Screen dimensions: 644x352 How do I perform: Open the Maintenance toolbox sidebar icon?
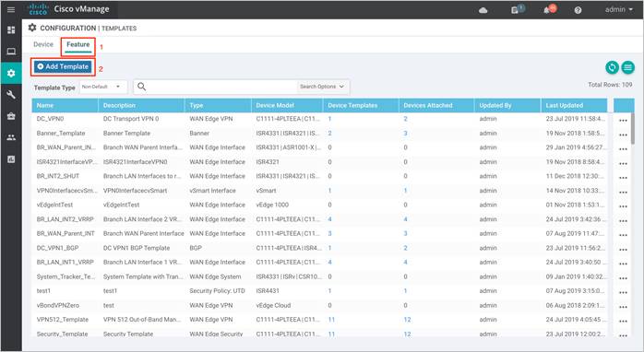tap(11, 116)
